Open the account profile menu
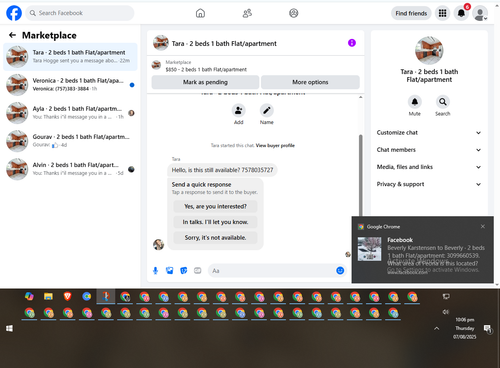500x368 pixels. click(x=480, y=14)
